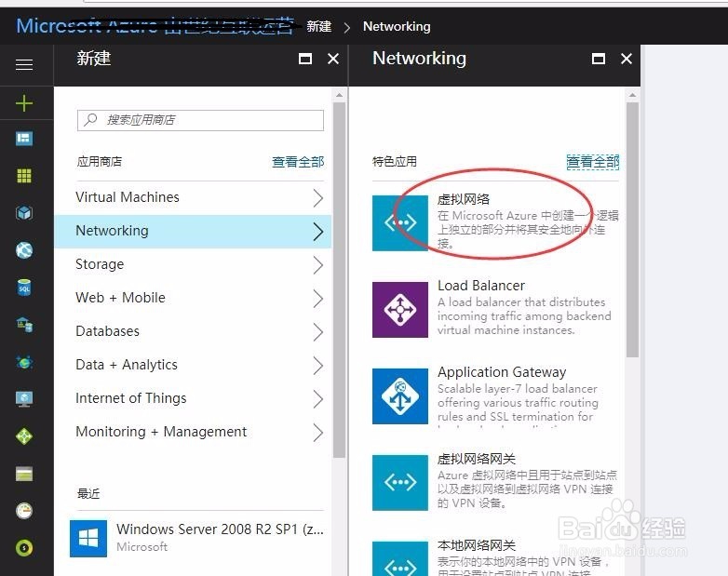Click the 本地网络网关 tile icon
The height and width of the screenshot is (576, 728).
pyautogui.click(x=400, y=559)
